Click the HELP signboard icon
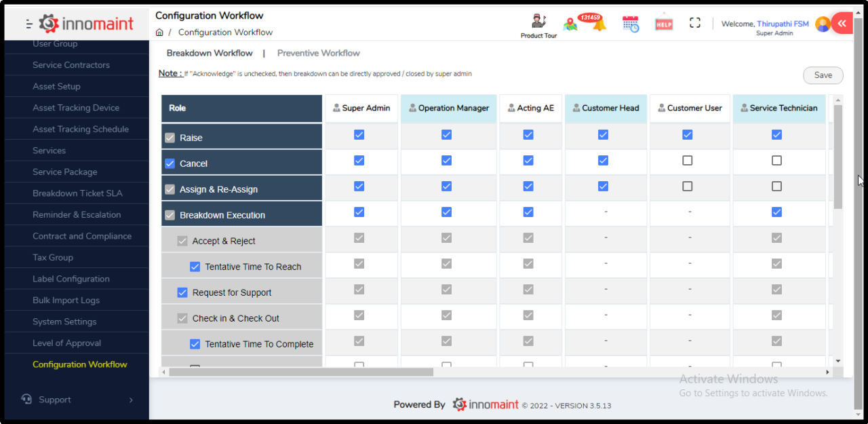Screen dimensions: 868x424 tap(663, 22)
